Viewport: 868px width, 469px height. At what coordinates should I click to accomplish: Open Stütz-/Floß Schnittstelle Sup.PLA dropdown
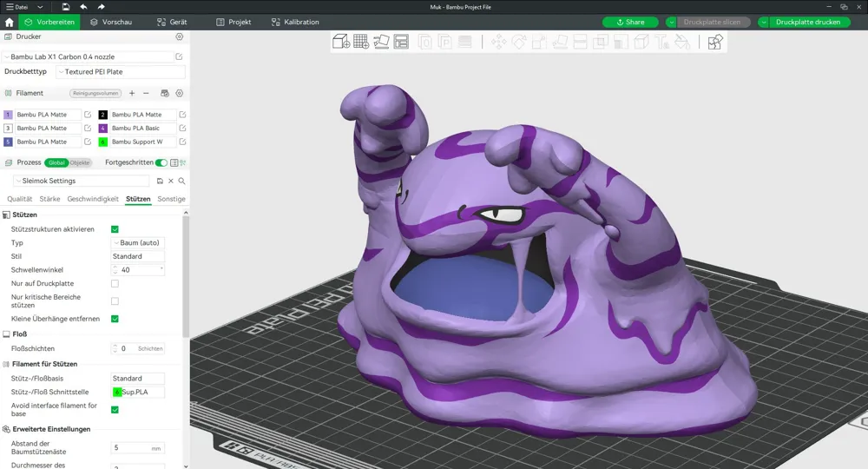click(138, 392)
